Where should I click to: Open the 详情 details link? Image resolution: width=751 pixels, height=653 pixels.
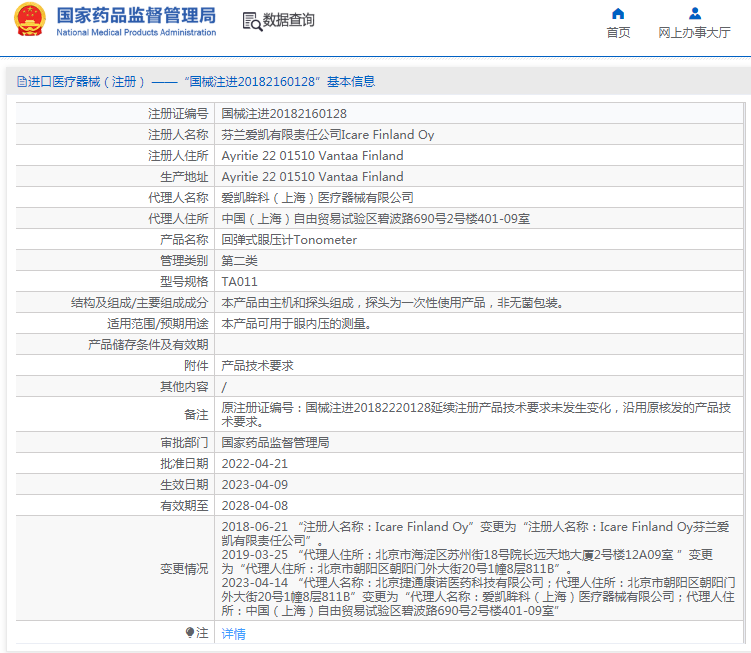(233, 633)
